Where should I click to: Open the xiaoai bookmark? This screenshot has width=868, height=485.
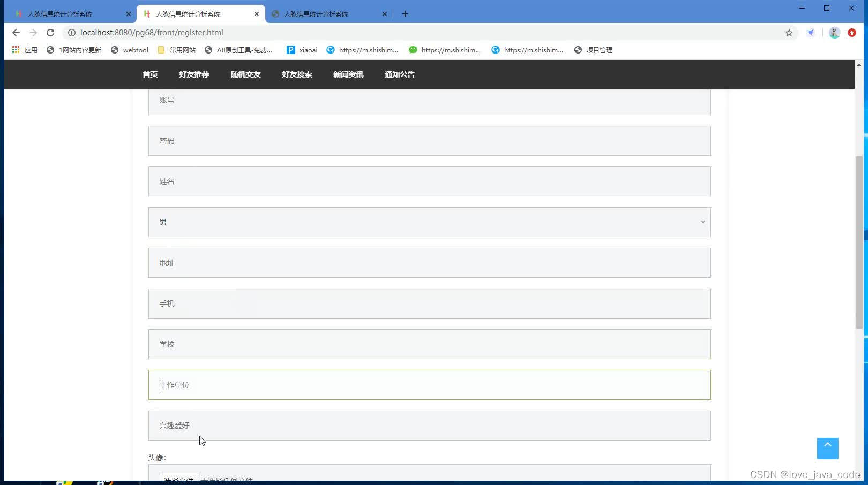(x=302, y=50)
